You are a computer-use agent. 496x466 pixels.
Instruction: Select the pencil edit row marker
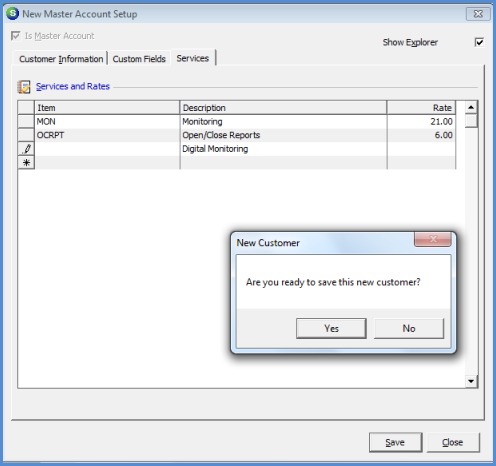(26, 149)
